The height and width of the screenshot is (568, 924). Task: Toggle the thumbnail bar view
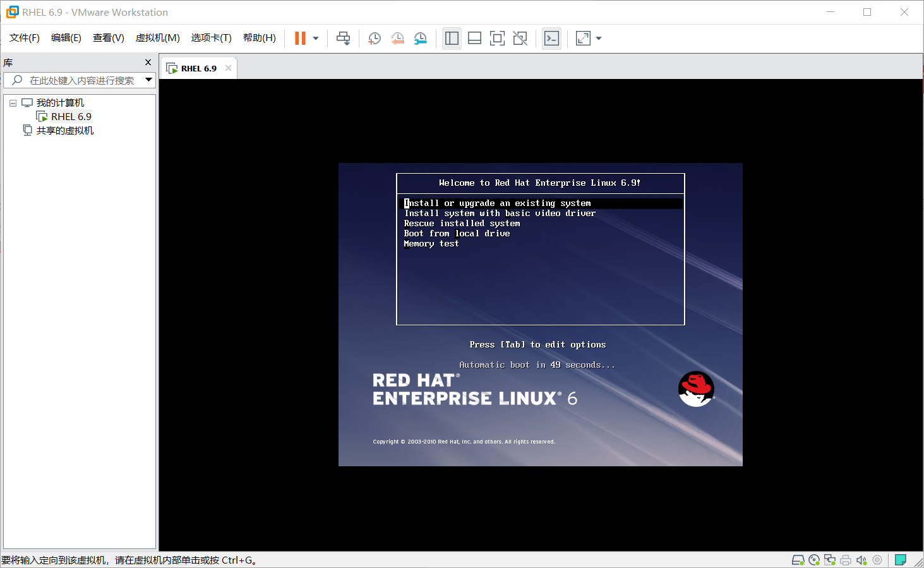[x=474, y=39]
